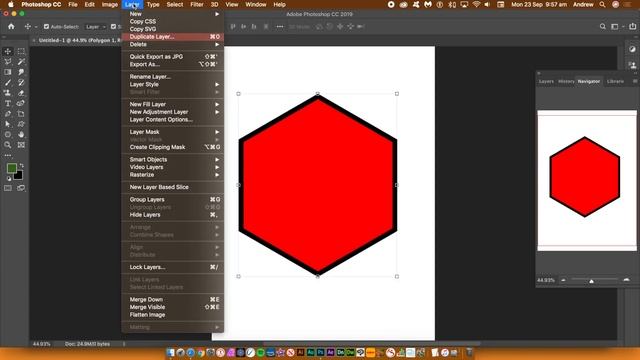Click zoom out icon in Navigator
The image size is (640, 360).
[x=563, y=280]
